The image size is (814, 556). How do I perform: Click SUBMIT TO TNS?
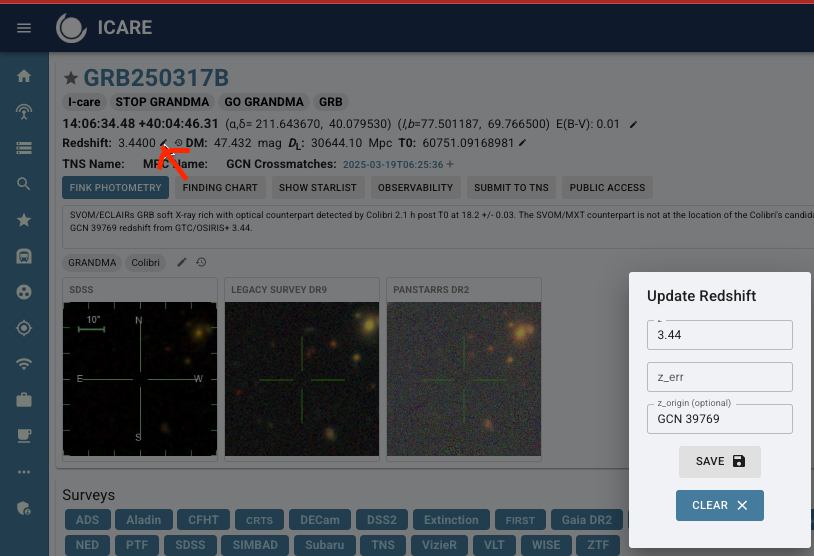[x=511, y=187]
